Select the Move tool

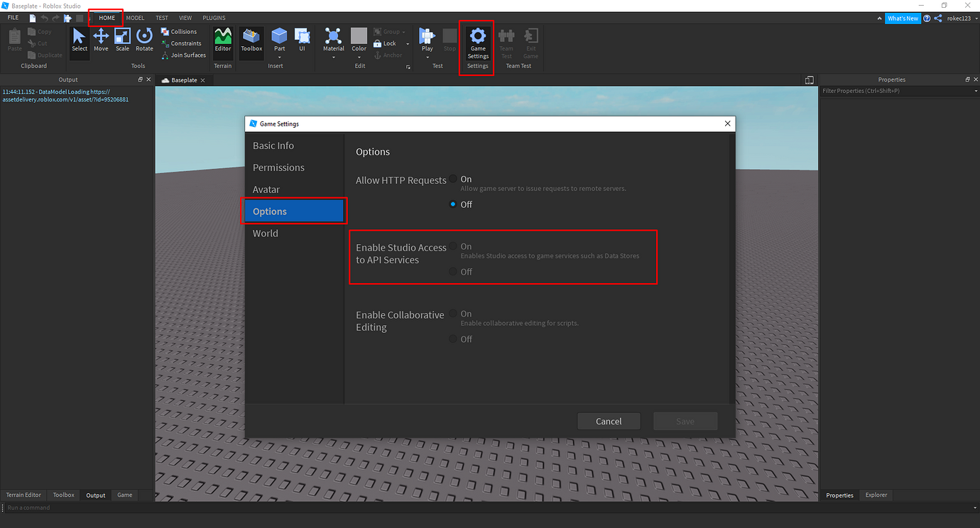pyautogui.click(x=100, y=41)
